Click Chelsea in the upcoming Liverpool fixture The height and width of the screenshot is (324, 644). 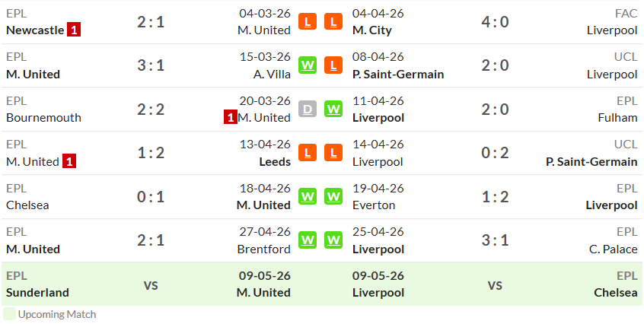tap(616, 292)
